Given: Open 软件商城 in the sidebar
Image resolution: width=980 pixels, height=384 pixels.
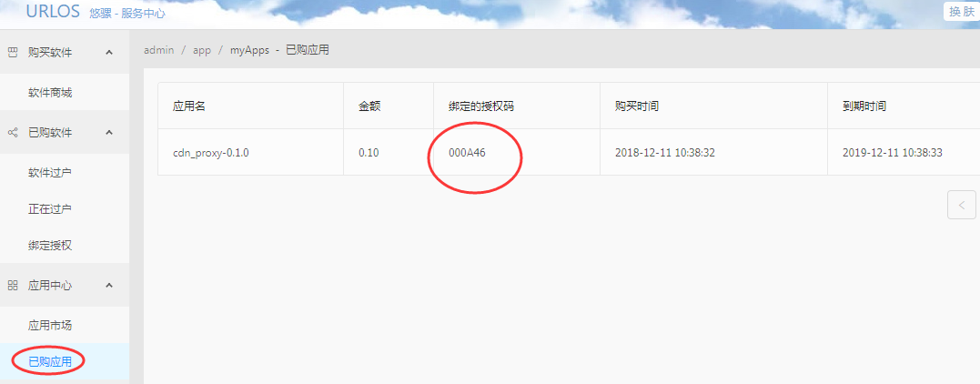Looking at the screenshot, I should (50, 93).
